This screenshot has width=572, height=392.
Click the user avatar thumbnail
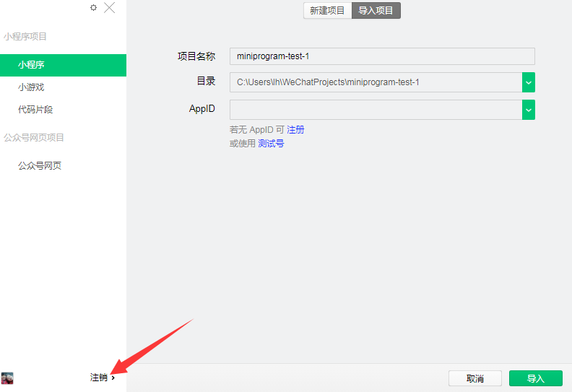tap(7, 378)
